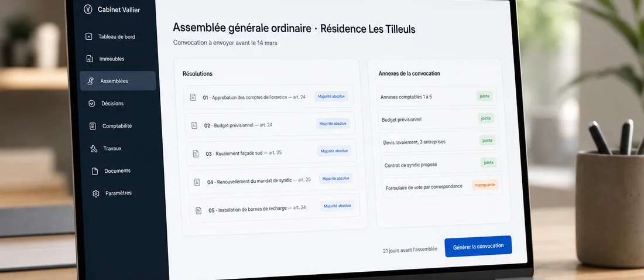Viewport: 644px width, 280px height.
Task: Select annex row Budget prévisionnel
Action: 439,119
